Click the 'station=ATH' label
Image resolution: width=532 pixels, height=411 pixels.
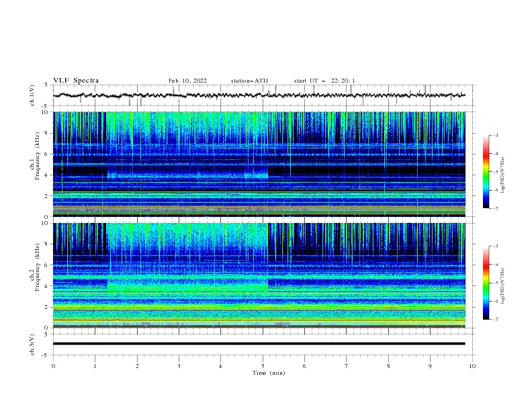point(249,81)
